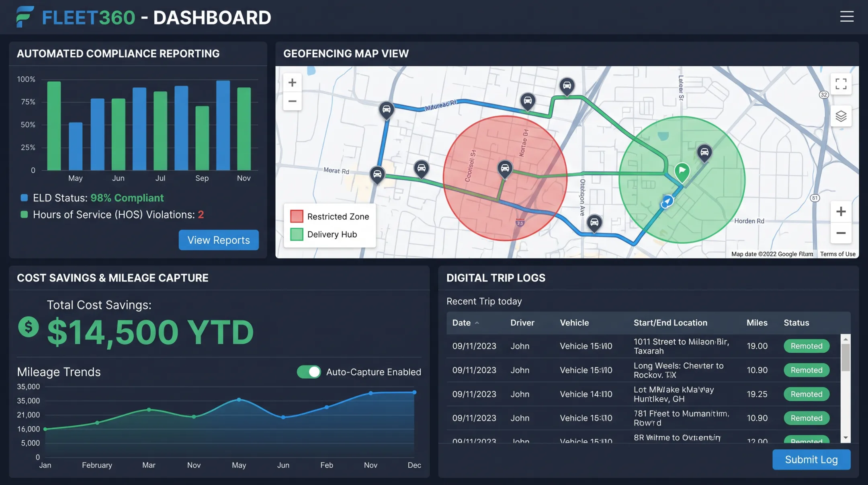
Task: Click the View Reports button
Action: coord(219,240)
